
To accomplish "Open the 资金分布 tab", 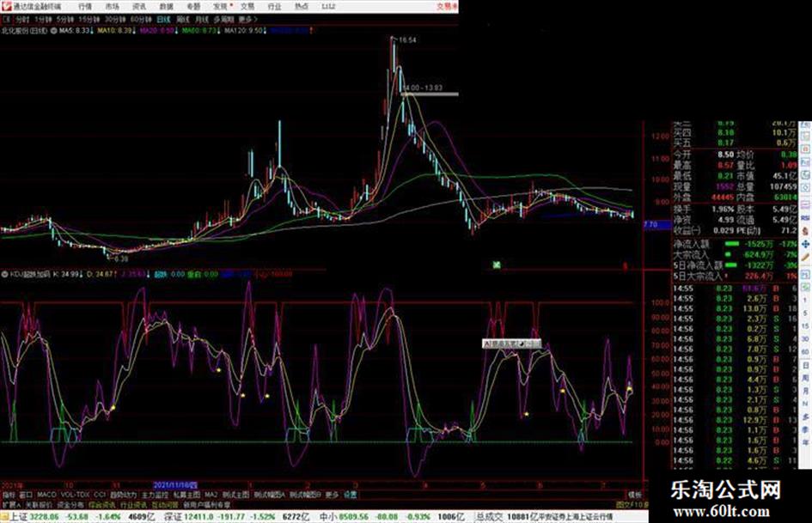I will click(x=70, y=505).
